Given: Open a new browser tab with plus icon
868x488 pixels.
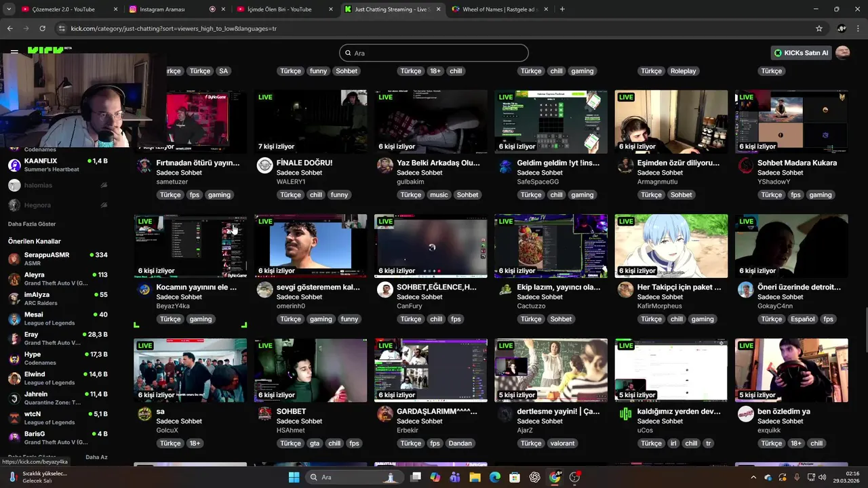Looking at the screenshot, I should [562, 9].
